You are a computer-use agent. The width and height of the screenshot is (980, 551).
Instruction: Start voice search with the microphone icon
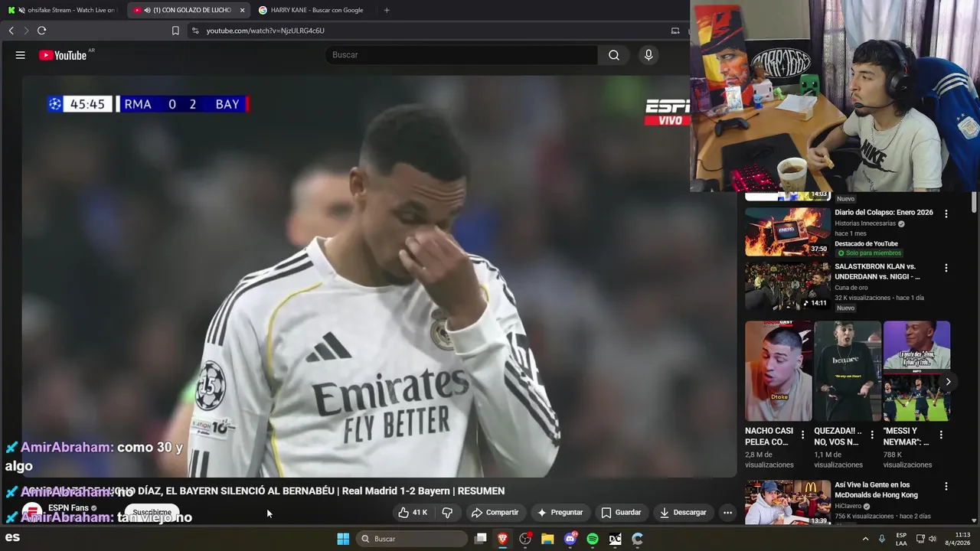648,55
